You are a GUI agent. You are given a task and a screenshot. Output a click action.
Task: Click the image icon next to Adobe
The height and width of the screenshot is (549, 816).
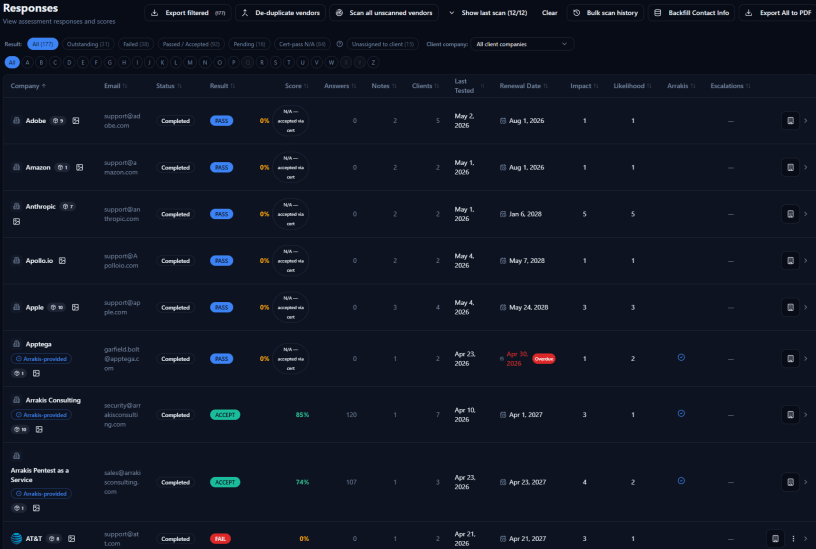tap(76, 121)
